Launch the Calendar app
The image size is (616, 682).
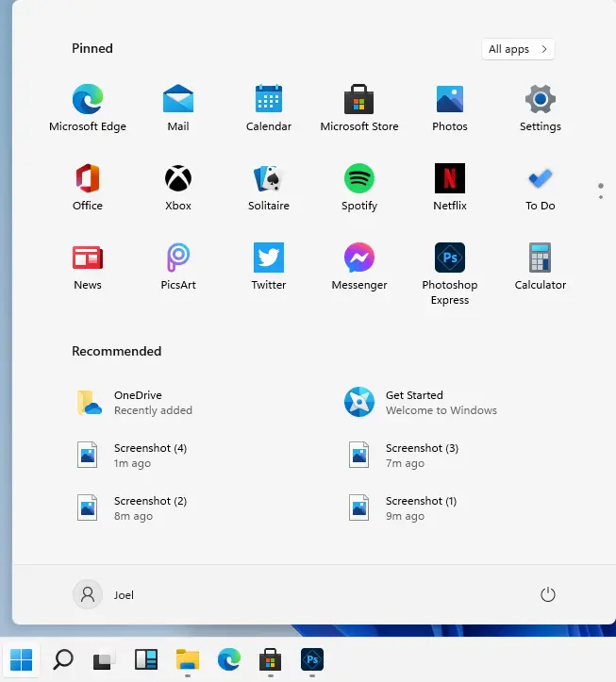pyautogui.click(x=269, y=108)
